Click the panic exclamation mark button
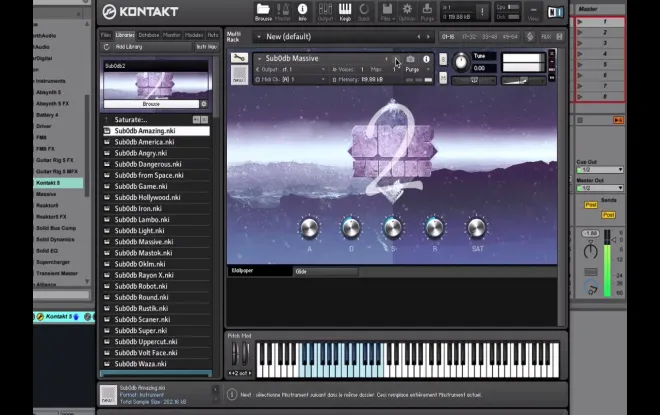This screenshot has width=660, height=415. [482, 12]
